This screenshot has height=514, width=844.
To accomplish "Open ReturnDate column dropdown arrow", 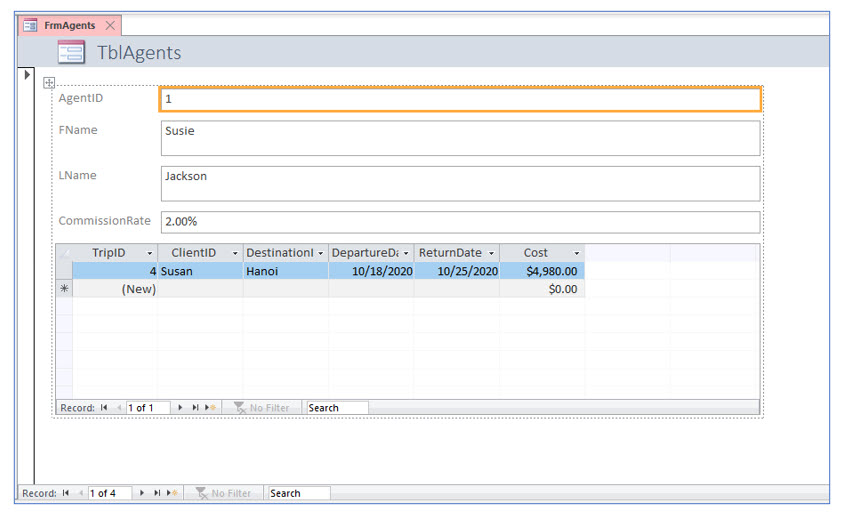I will click(491, 253).
